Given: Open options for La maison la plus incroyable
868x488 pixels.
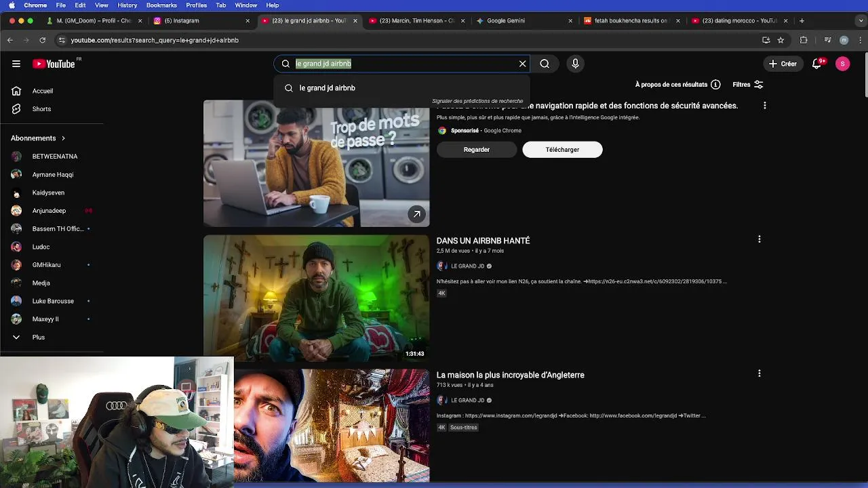Looking at the screenshot, I should (x=759, y=373).
